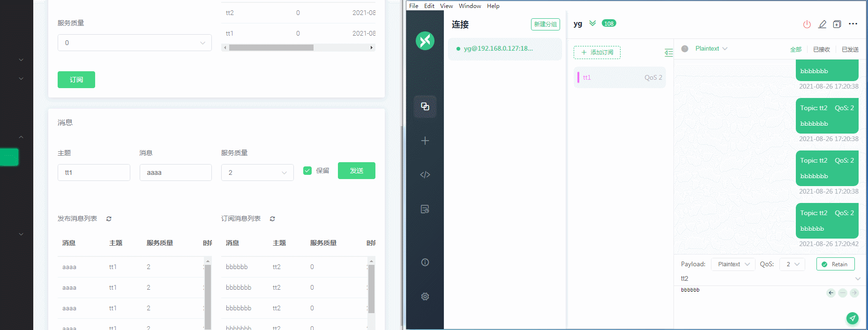
Task: Open the Window menu
Action: pos(470,6)
